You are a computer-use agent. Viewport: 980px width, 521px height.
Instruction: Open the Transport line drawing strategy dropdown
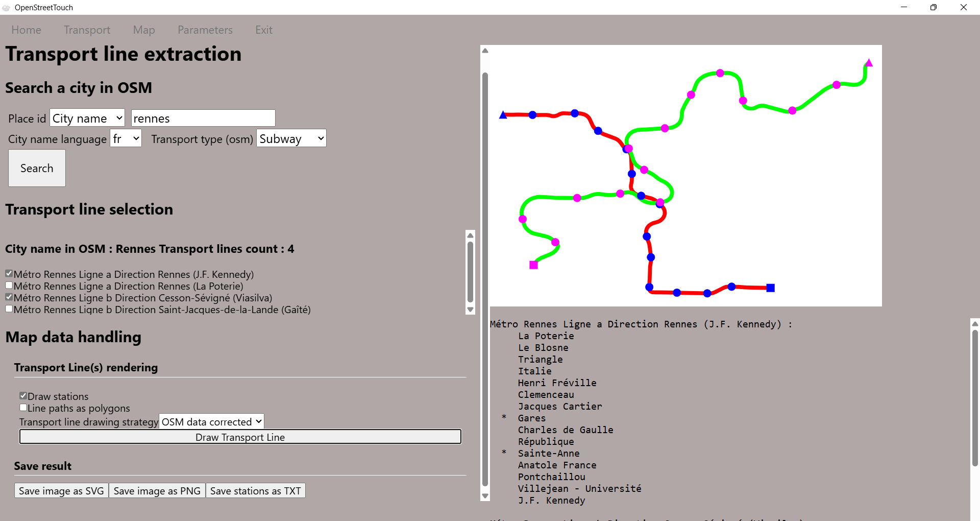(212, 421)
